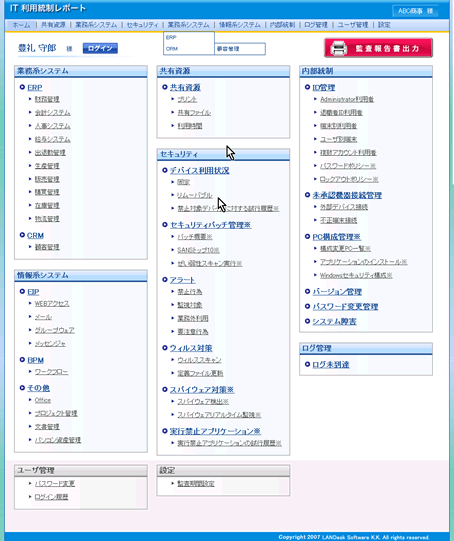Open the 外部デバイス接続 link
The width and height of the screenshot is (454, 541).
point(344,207)
